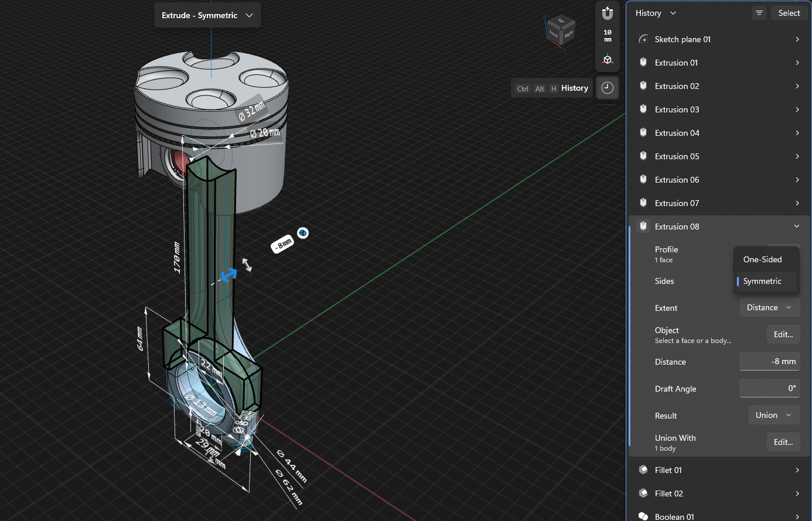The height and width of the screenshot is (521, 812).
Task: Collapse the Extrusion 08 history entry
Action: tap(796, 226)
